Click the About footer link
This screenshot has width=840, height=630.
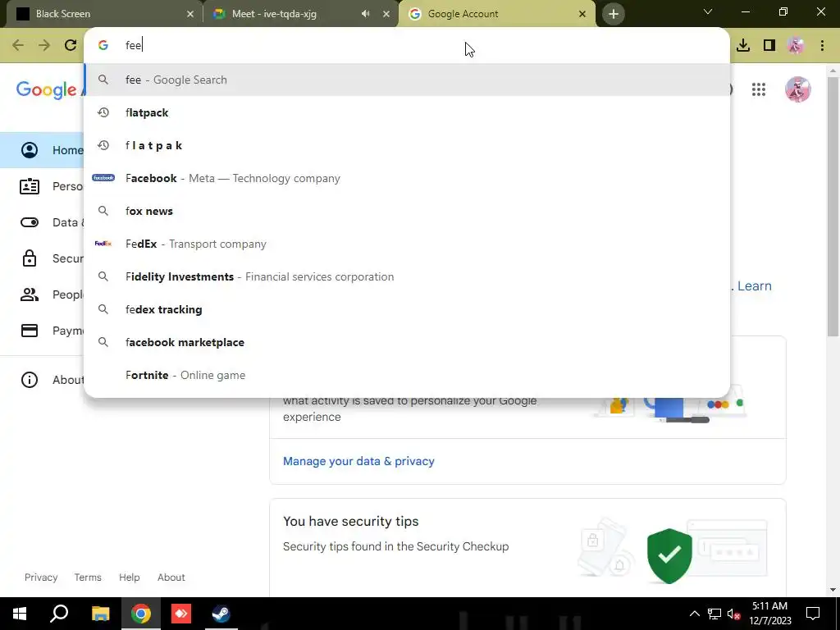(171, 577)
